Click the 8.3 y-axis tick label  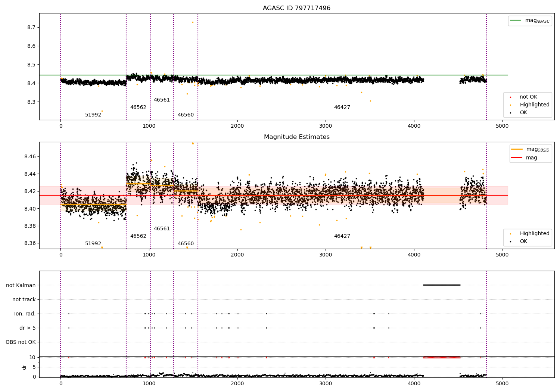point(31,102)
